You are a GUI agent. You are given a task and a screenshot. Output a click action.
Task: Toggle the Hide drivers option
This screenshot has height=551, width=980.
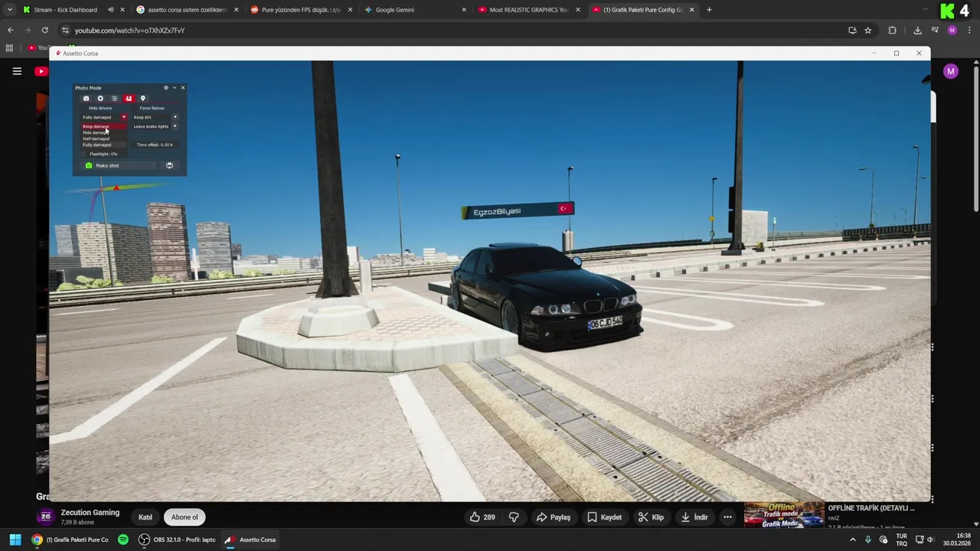pyautogui.click(x=100, y=108)
